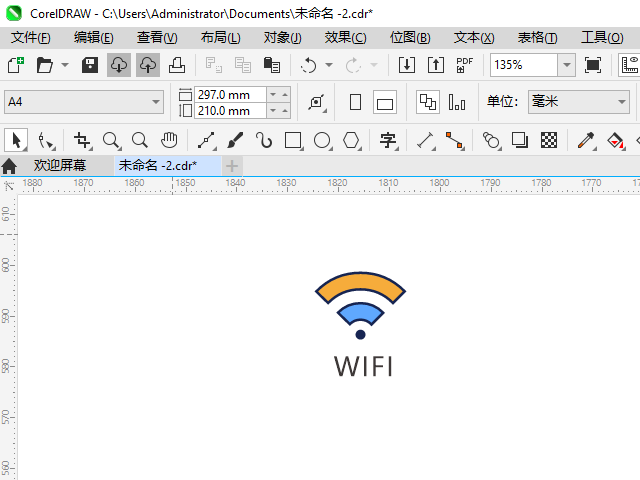Viewport: 640px width, 480px height.
Task: Open the zoom level dropdown arrow
Action: 567,65
